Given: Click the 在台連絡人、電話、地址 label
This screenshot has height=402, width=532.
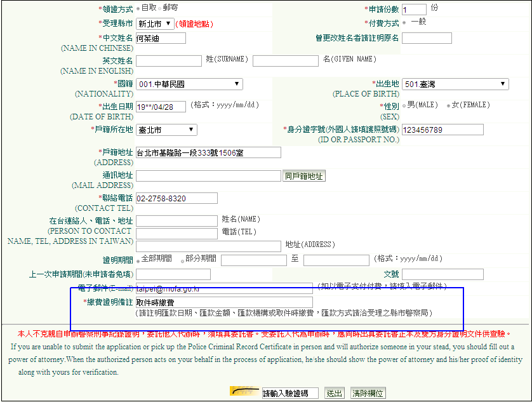Looking at the screenshot, I should point(91,221).
